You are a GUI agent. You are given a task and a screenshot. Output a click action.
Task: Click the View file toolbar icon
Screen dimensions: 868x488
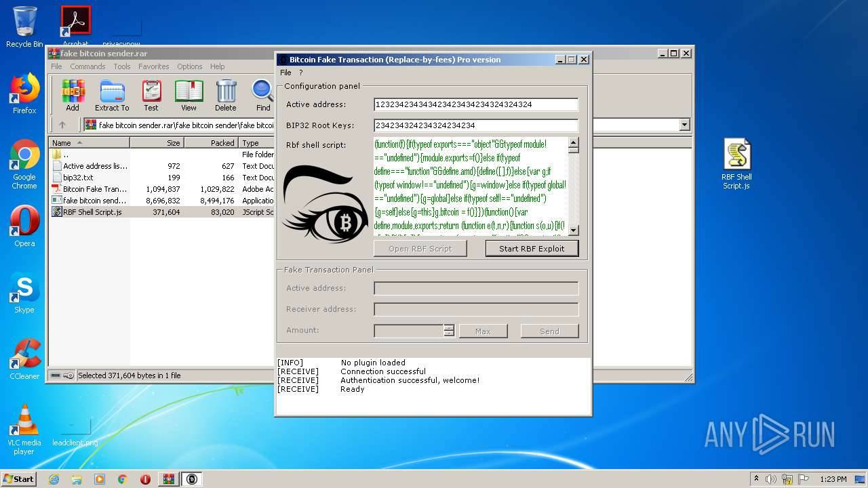coord(189,95)
